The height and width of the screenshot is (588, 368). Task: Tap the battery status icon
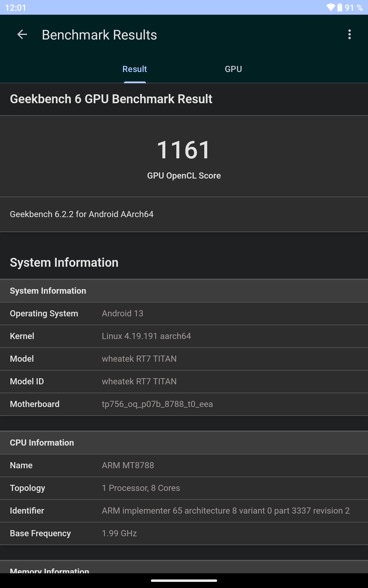point(340,7)
